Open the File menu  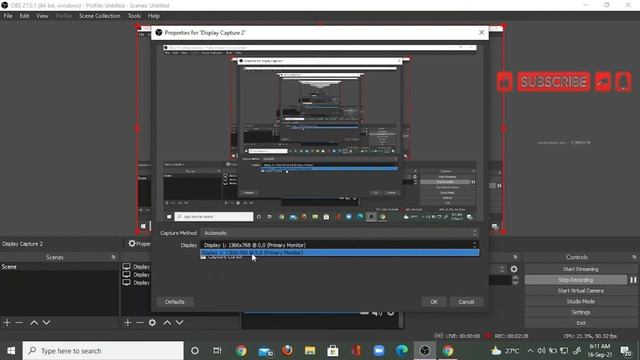tap(8, 16)
